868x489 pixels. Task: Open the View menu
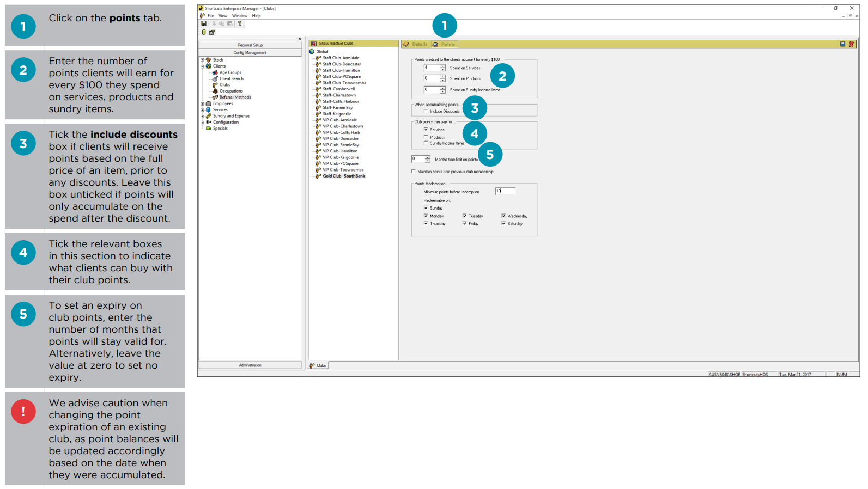(223, 16)
